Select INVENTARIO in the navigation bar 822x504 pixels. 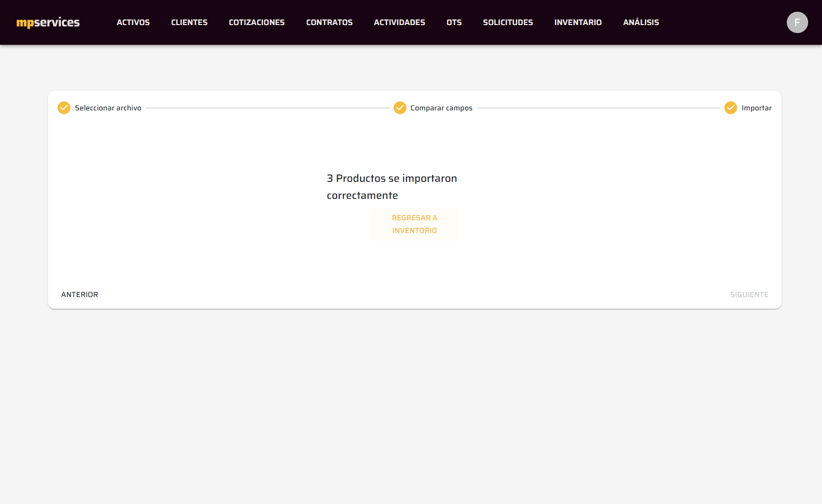tap(578, 22)
